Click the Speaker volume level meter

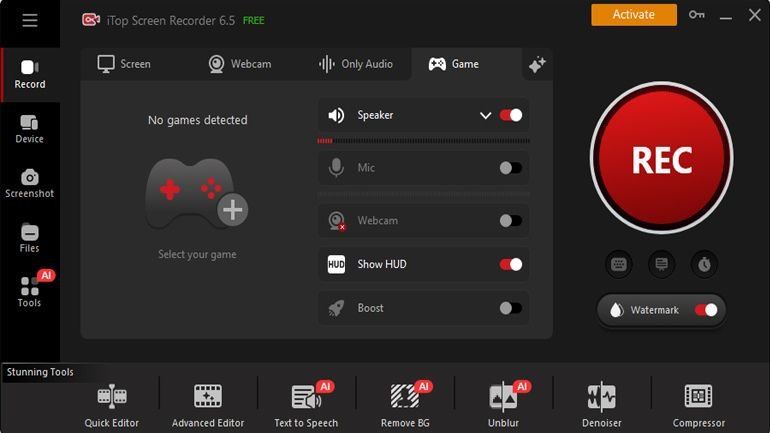click(x=423, y=141)
